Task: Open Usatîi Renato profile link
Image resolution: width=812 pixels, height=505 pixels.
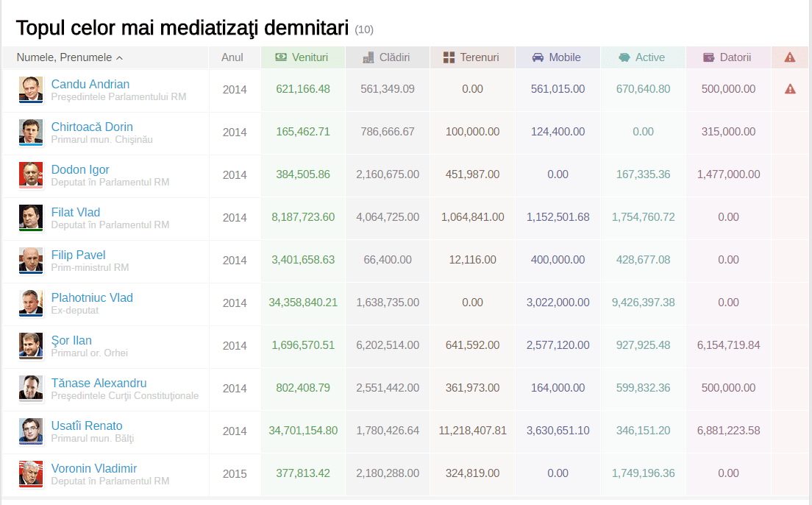Action: coord(87,425)
